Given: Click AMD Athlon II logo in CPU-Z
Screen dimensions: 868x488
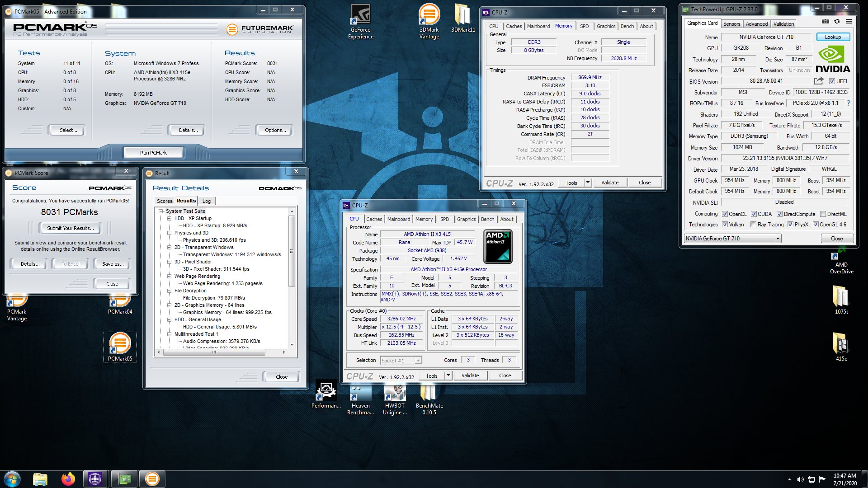Looking at the screenshot, I should tap(498, 246).
